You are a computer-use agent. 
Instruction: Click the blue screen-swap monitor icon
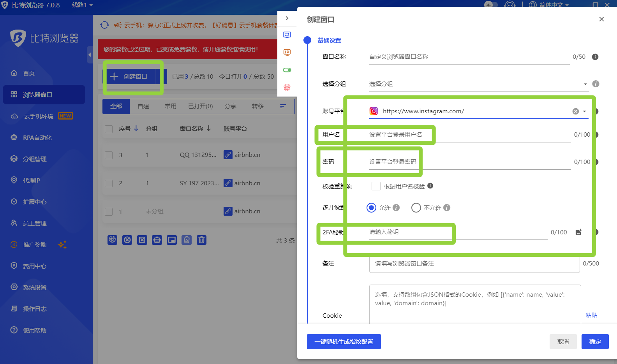[287, 35]
